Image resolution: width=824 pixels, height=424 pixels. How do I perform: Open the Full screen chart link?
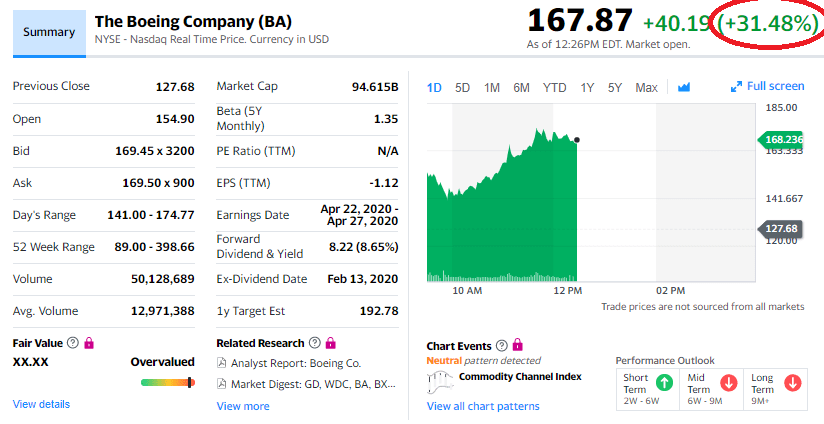coord(776,86)
